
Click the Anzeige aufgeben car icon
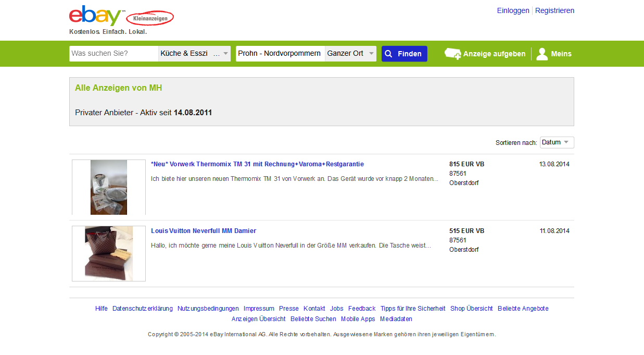coord(452,54)
